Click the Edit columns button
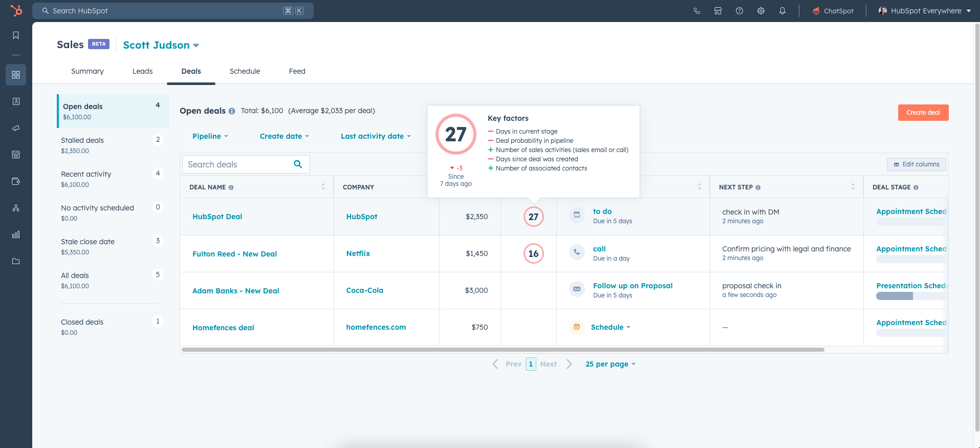 pos(917,164)
